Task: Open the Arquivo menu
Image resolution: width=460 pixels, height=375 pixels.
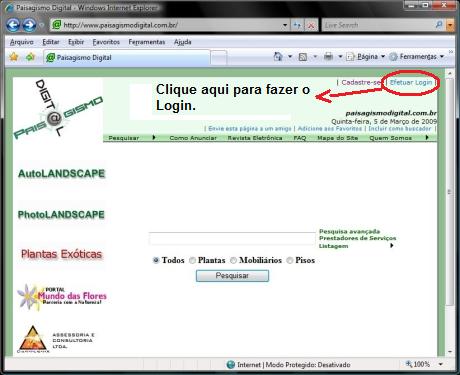Action: (22, 42)
